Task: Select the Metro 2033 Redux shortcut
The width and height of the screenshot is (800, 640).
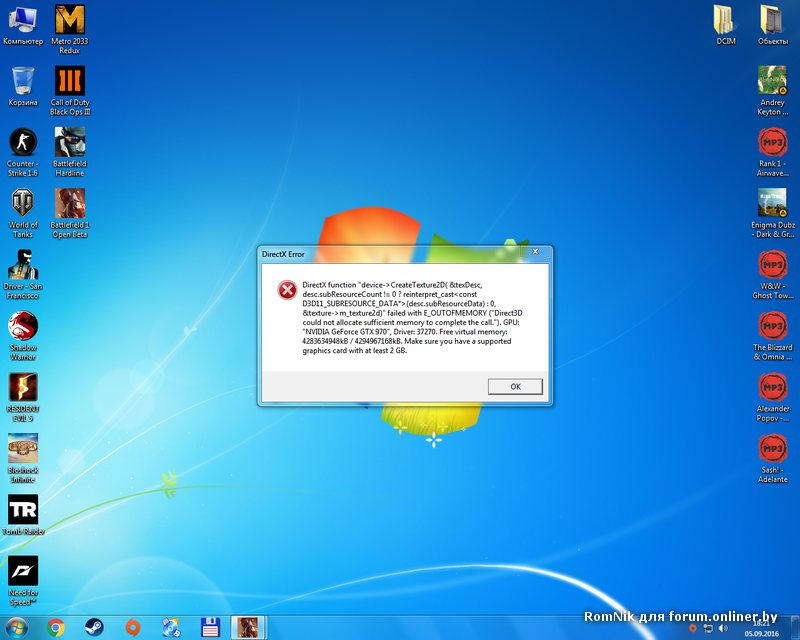Action: pyautogui.click(x=70, y=30)
